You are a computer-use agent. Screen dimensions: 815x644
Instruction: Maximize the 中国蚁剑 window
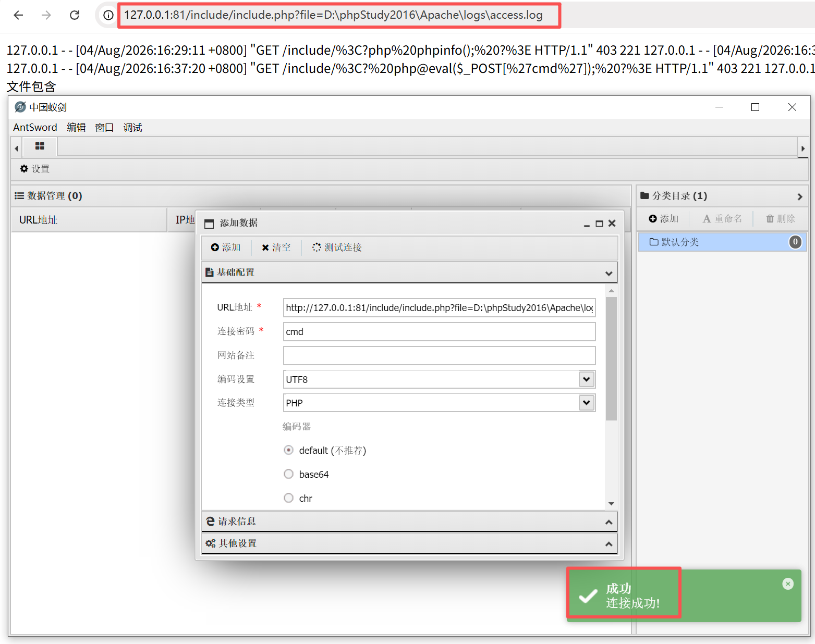pyautogui.click(x=755, y=107)
